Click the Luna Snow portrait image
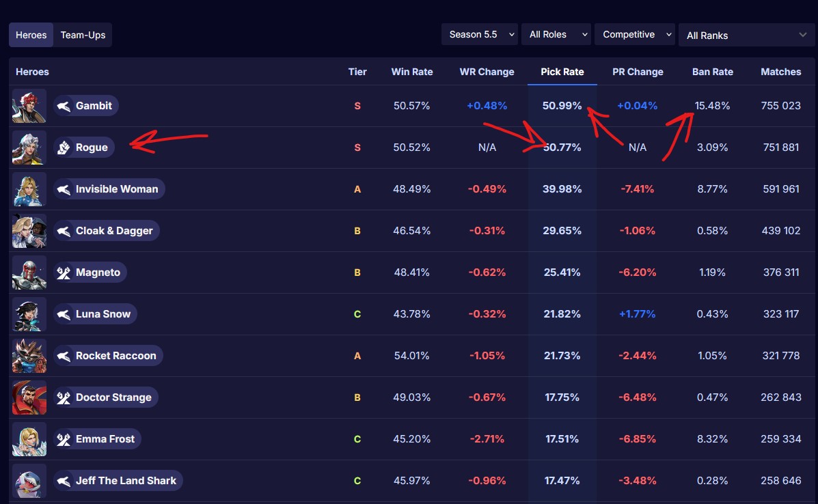 coord(29,314)
